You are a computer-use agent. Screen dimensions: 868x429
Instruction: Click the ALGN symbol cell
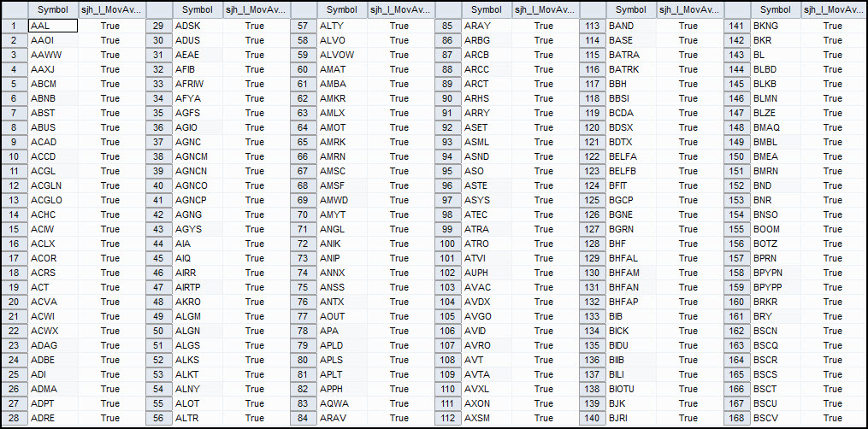click(198, 331)
